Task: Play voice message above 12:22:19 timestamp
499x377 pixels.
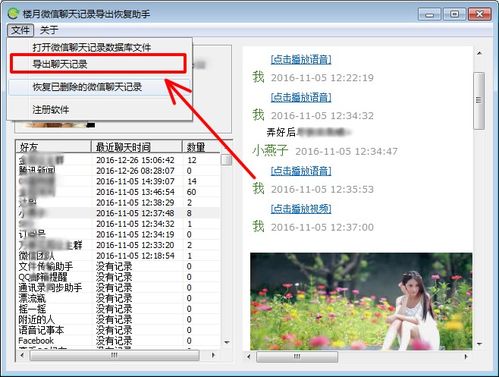Action: pos(301,60)
